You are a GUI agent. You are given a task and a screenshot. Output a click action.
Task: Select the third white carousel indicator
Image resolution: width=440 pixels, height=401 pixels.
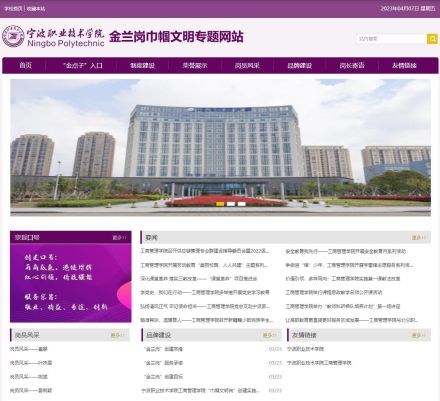pyautogui.click(x=241, y=204)
